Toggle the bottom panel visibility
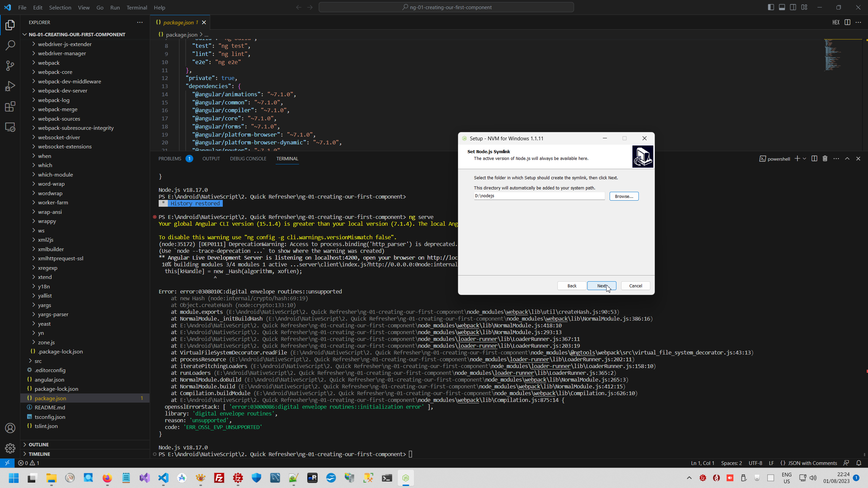 [x=782, y=7]
